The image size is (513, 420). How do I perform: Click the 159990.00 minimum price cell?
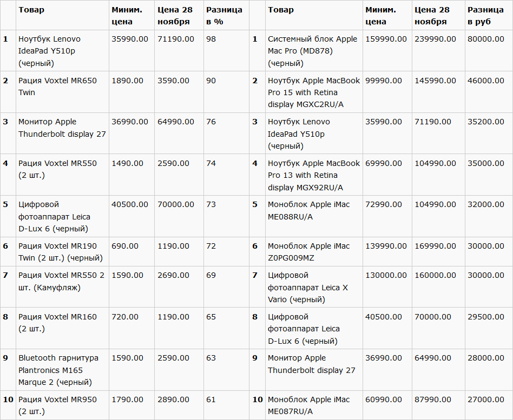(387, 51)
